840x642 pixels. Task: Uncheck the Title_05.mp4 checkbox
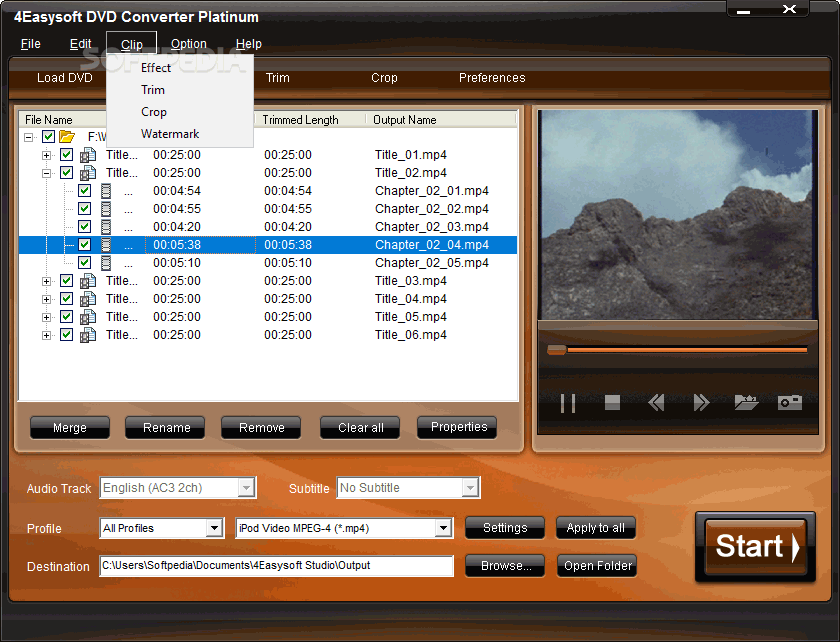tap(66, 317)
